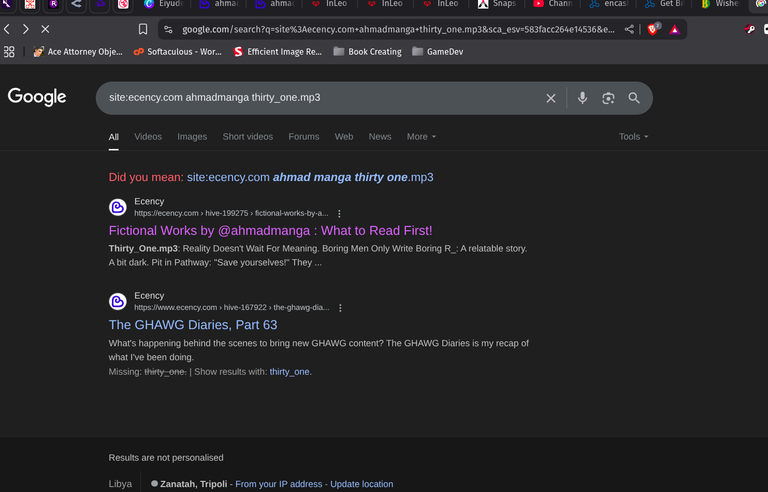
Task: Switch to Web results tab
Action: (x=344, y=137)
